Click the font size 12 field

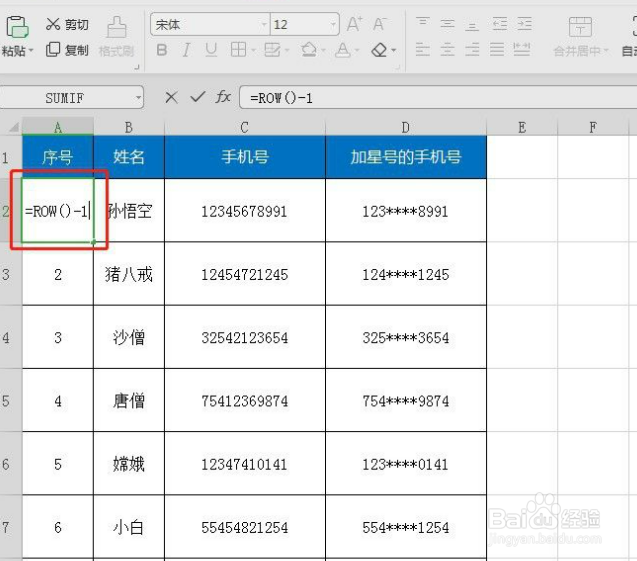[x=300, y=24]
